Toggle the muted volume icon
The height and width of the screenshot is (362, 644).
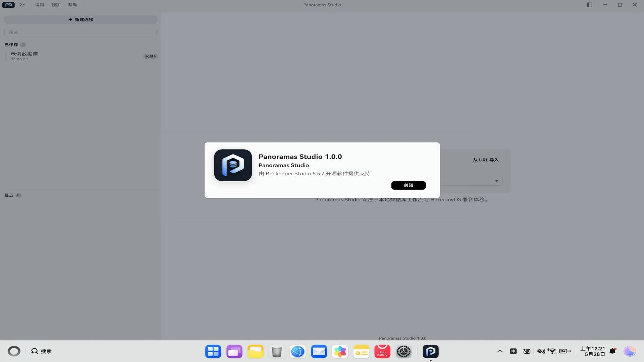tap(541, 351)
